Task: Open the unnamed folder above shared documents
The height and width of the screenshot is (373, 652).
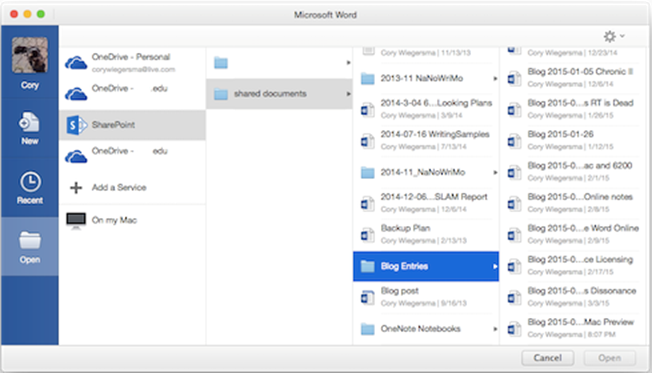Action: point(279,63)
